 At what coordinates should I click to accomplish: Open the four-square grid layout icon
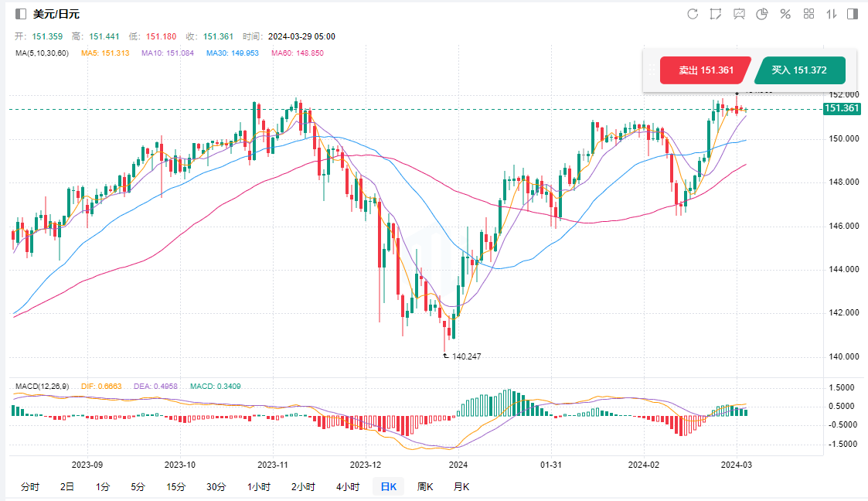(809, 14)
